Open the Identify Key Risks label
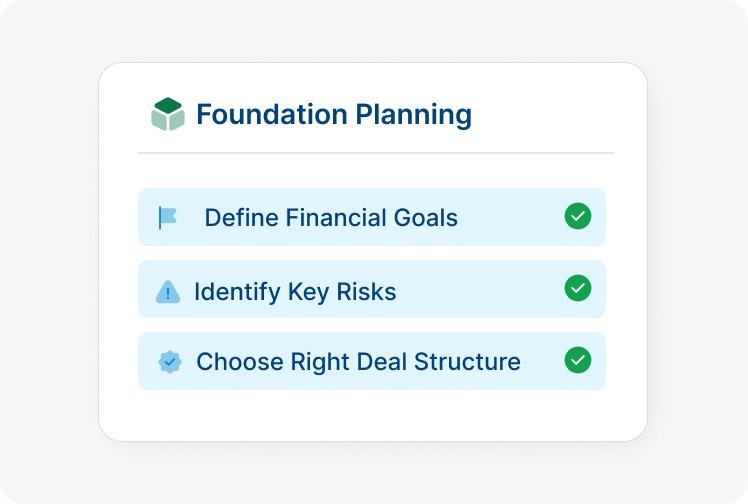 click(295, 292)
